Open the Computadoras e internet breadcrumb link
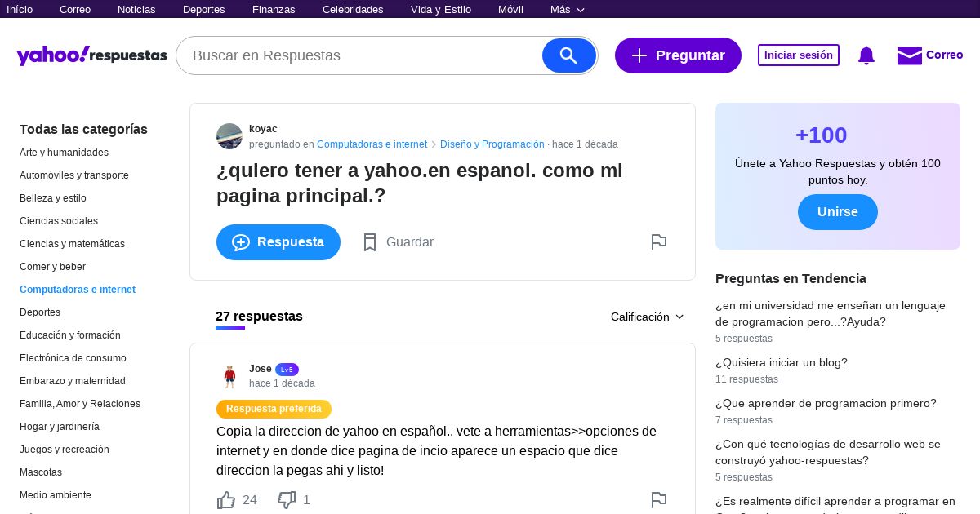The width and height of the screenshot is (980, 514). [x=372, y=144]
